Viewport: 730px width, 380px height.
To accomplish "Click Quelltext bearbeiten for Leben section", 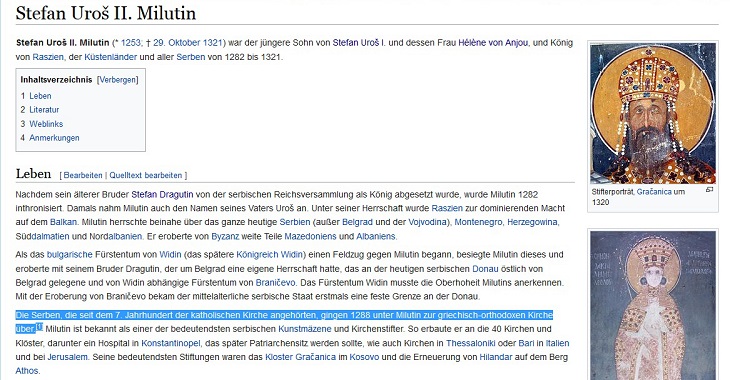I will pos(146,176).
